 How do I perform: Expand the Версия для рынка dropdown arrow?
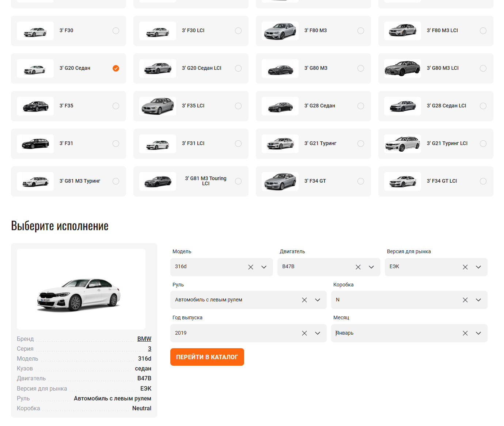[x=478, y=267]
